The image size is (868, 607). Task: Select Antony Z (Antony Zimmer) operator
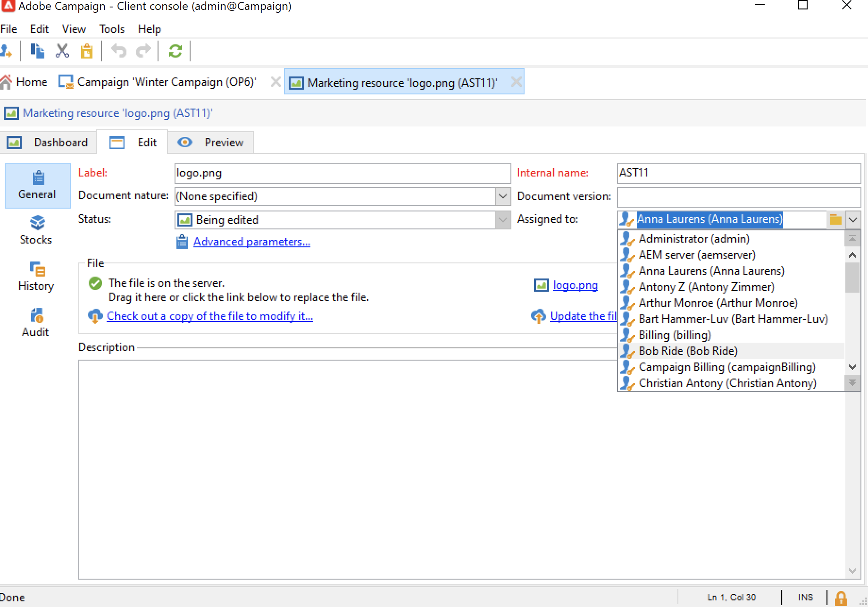click(731, 287)
